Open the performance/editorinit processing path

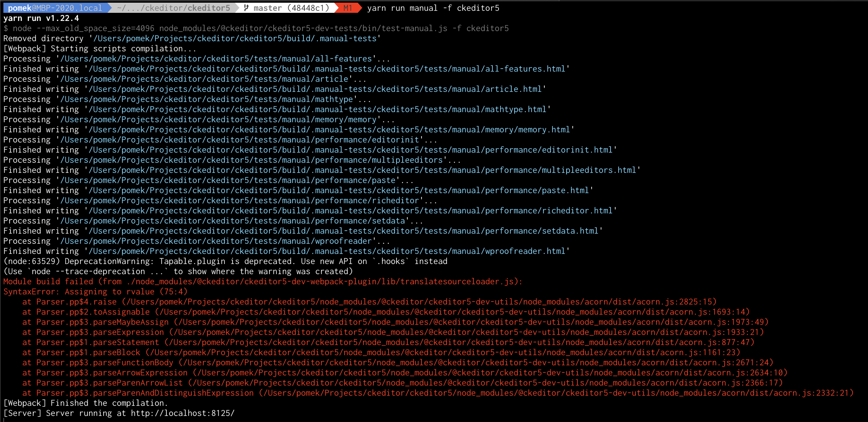tap(240, 139)
